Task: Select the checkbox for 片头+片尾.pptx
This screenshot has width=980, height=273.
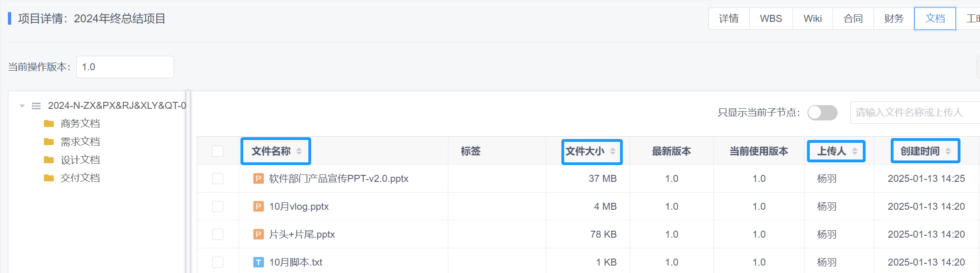Action: tap(218, 234)
